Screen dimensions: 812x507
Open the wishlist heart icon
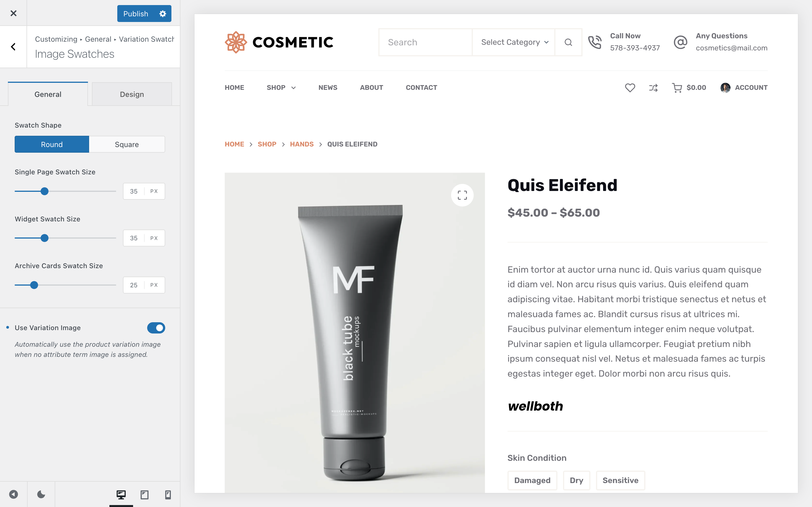pos(630,88)
